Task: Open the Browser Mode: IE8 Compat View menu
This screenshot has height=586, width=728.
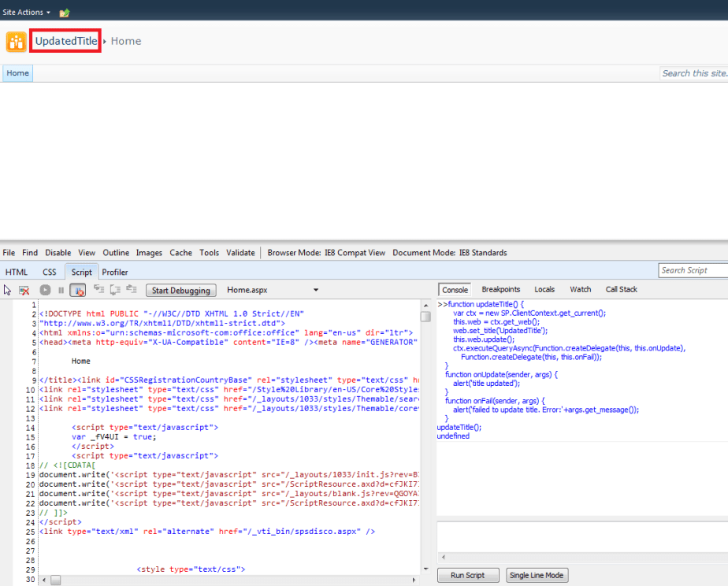Action: click(x=326, y=253)
